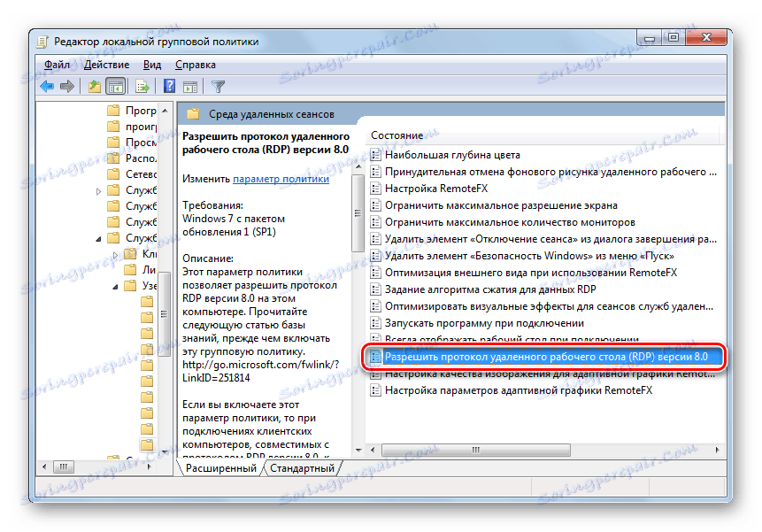762x532 pixels.
Task: Expand the Кли tree node
Action: (x=115, y=255)
